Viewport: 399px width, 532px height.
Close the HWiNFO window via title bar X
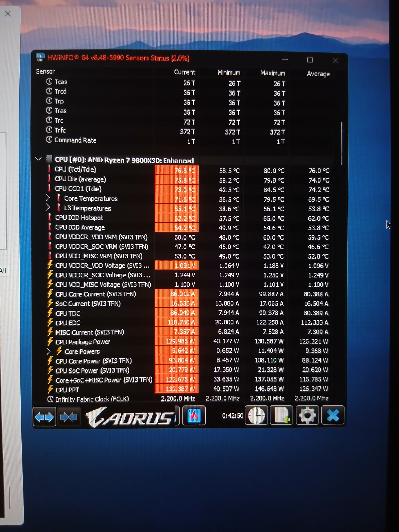point(335,60)
